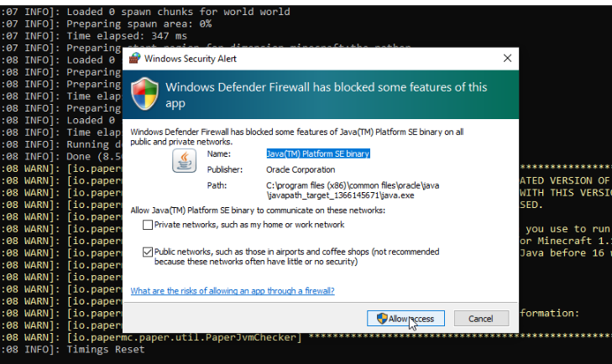
Task: Enable the Private networks checkbox
Action: 148,225
